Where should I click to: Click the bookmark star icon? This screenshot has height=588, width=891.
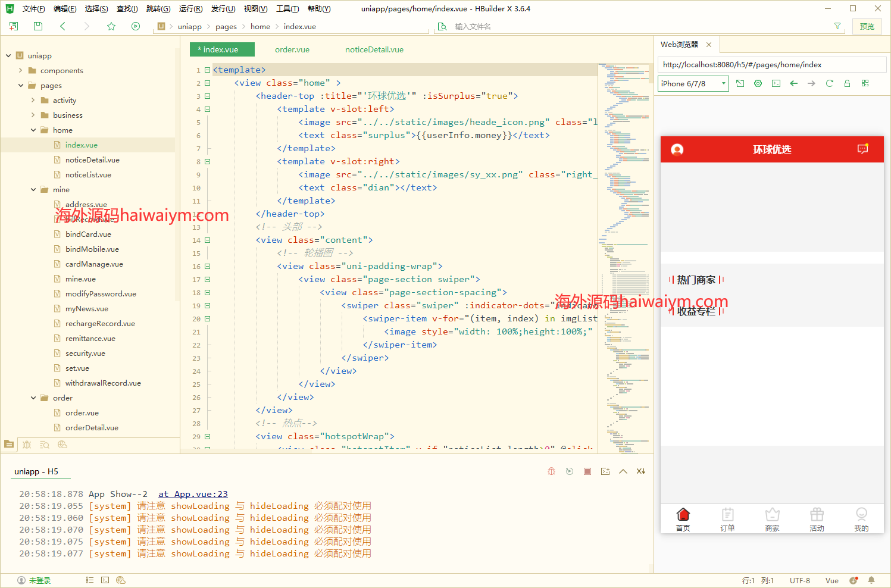(x=111, y=26)
